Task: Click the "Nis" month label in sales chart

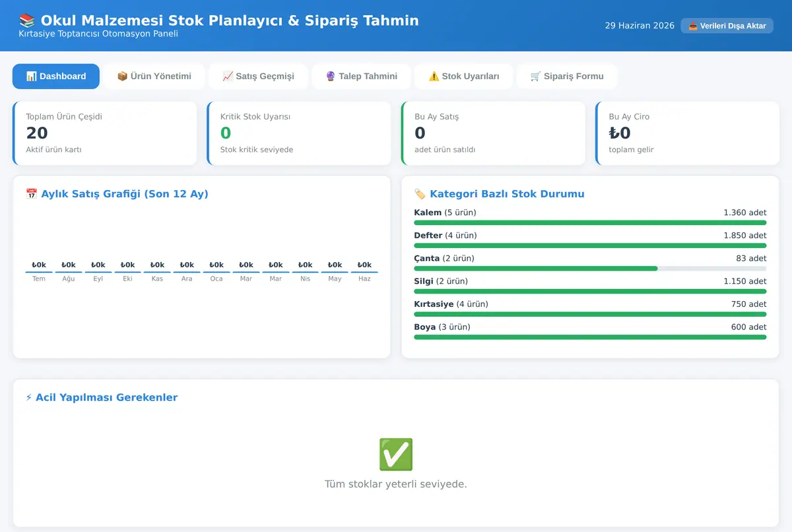Action: tap(305, 279)
